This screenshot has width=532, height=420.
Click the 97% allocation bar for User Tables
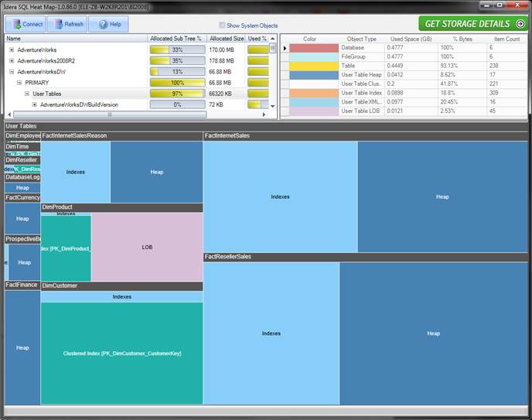pos(177,94)
